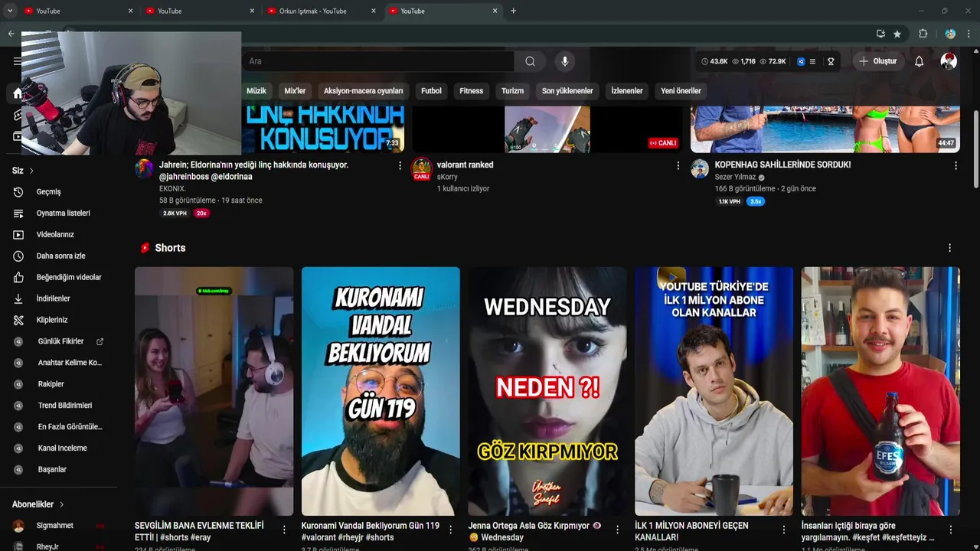Open options for KOPENHAG SAHİLLERİNDE SORDUK video

(955, 165)
